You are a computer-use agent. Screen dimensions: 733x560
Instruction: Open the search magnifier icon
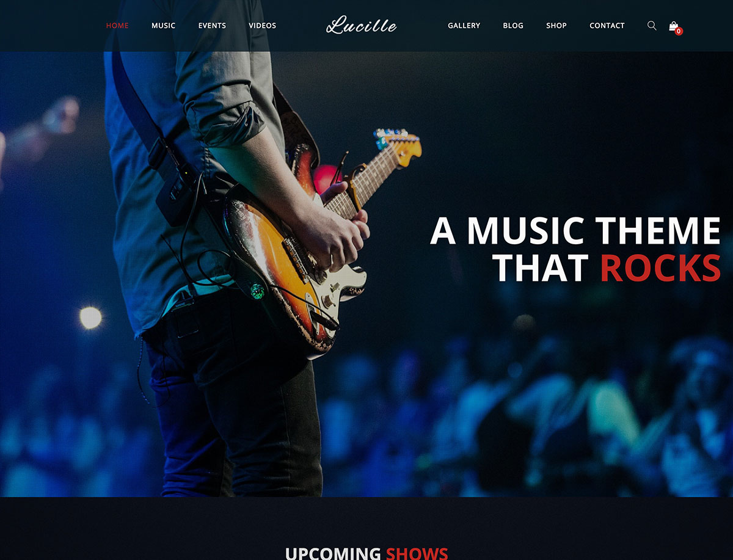pos(652,26)
